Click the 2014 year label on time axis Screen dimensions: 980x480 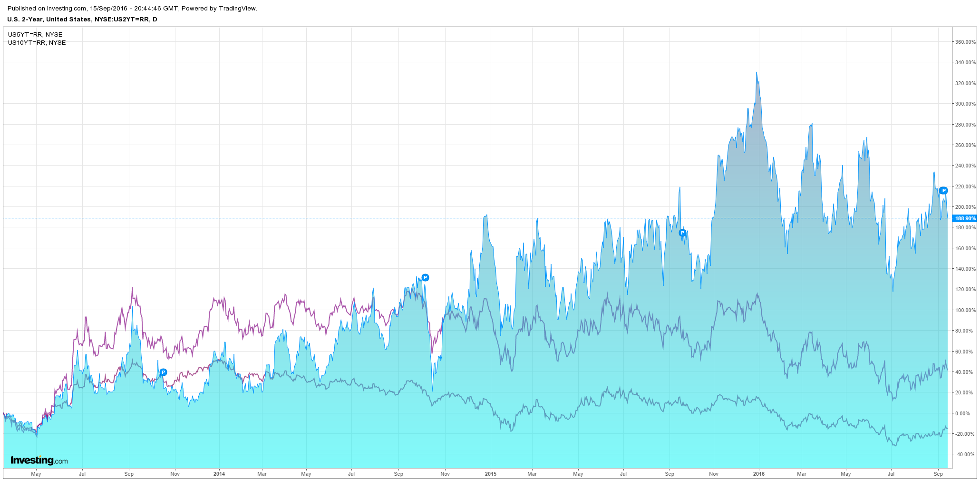(219, 474)
